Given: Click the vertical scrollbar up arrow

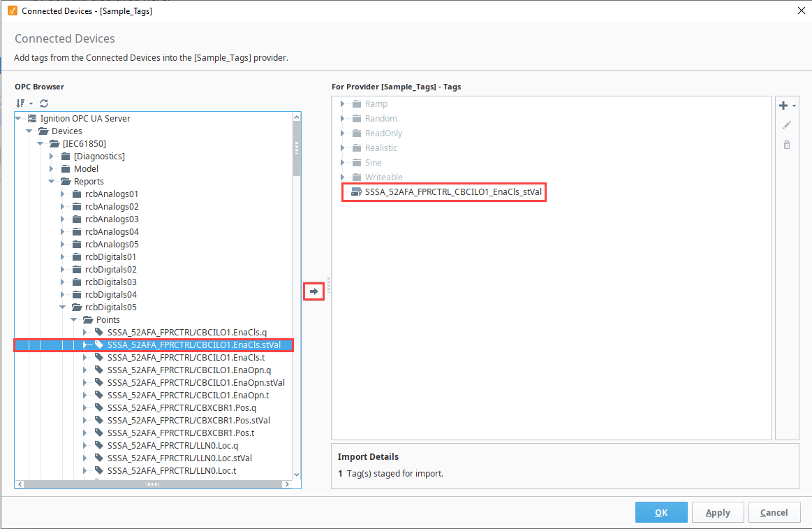Looking at the screenshot, I should point(297,117).
